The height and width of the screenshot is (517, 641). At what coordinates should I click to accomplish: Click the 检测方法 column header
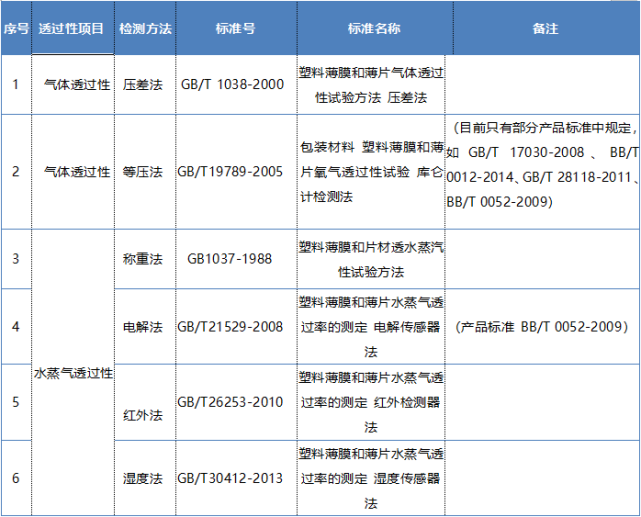coord(145,28)
